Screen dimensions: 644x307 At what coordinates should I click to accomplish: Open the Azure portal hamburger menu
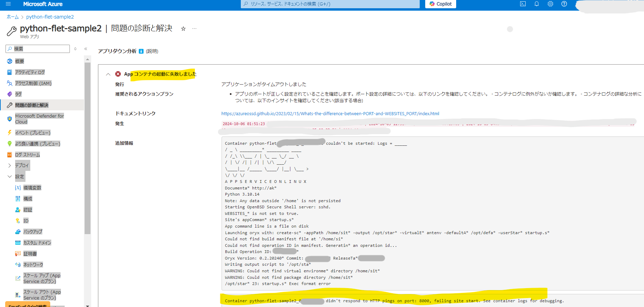pos(8,4)
